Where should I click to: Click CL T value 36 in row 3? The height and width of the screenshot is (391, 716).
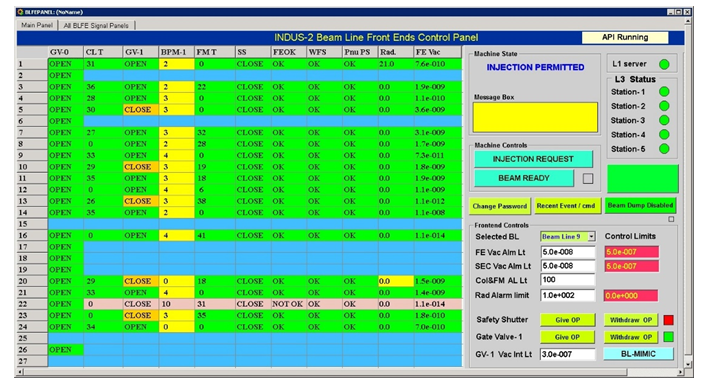click(x=103, y=87)
